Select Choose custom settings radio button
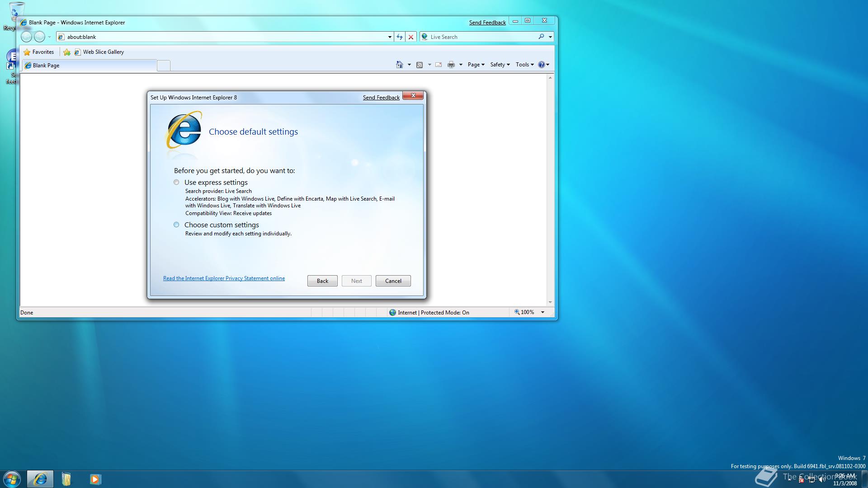 point(176,225)
